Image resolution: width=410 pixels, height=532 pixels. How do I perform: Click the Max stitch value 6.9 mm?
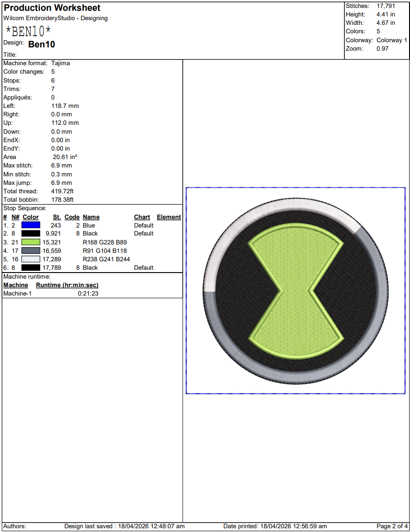62,166
